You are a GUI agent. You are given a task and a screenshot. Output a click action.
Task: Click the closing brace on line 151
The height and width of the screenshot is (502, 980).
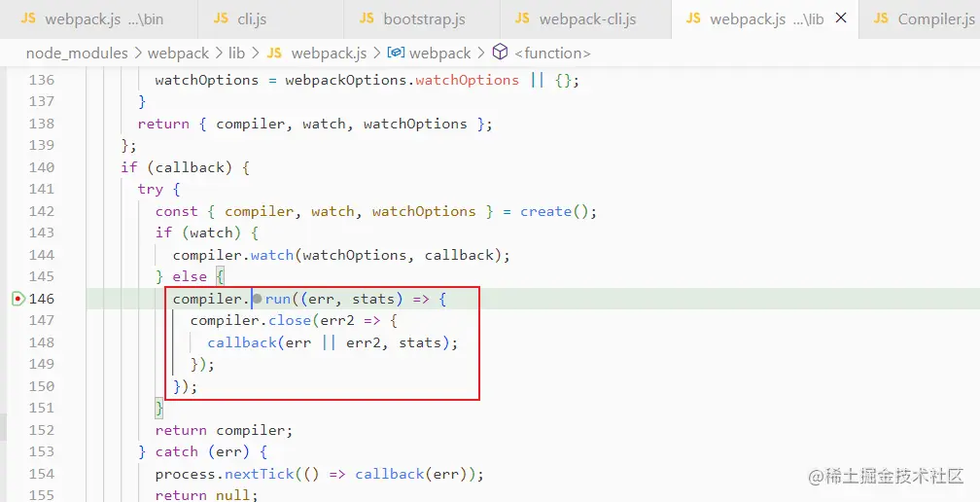(159, 409)
